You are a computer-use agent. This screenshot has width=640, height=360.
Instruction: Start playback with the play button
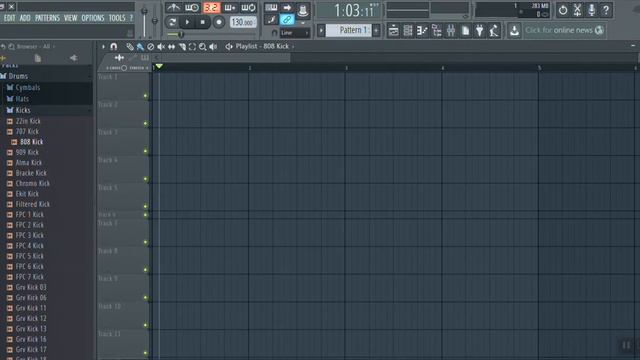(187, 22)
